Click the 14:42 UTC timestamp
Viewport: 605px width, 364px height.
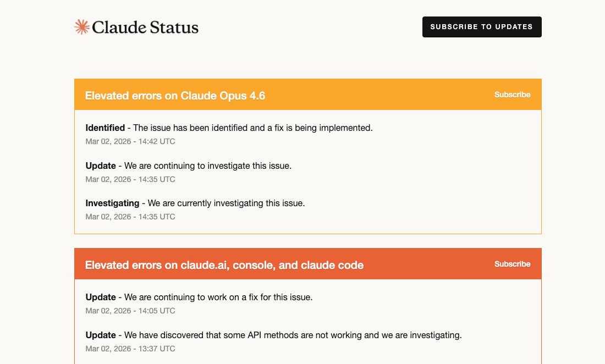coord(130,141)
